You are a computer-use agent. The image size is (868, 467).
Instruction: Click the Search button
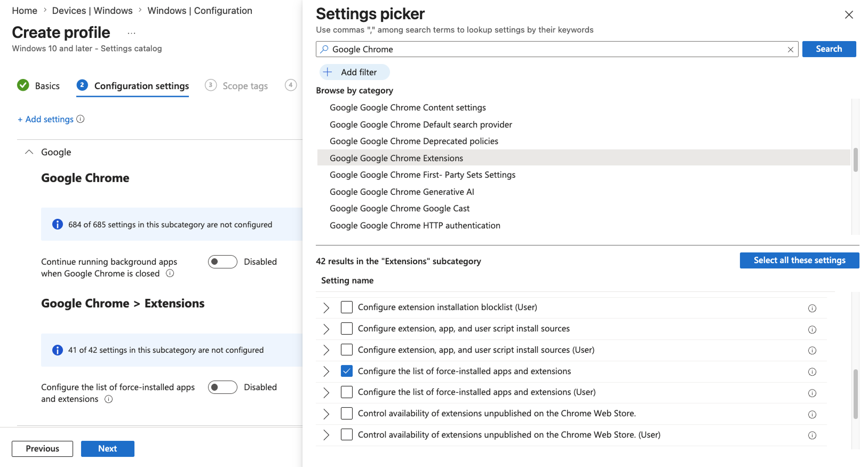[x=829, y=49]
